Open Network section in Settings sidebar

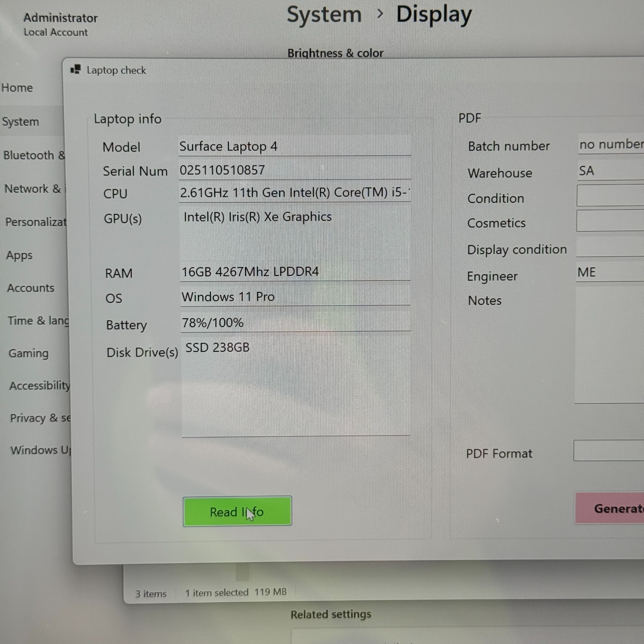(x=35, y=189)
